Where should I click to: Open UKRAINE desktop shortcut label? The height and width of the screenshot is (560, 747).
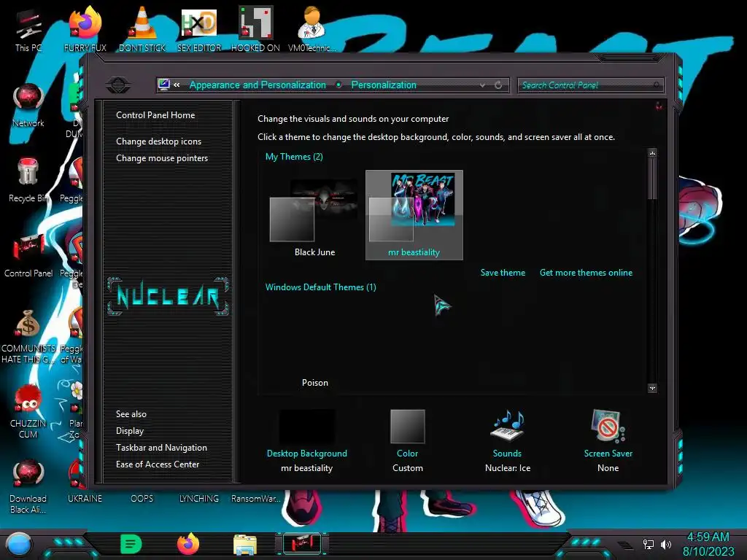pos(85,499)
